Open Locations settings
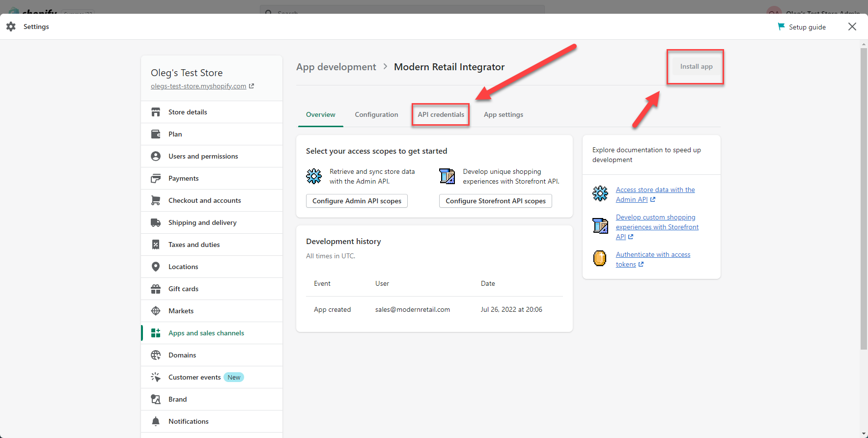Screen dimensions: 868x438 (x=212, y=267)
